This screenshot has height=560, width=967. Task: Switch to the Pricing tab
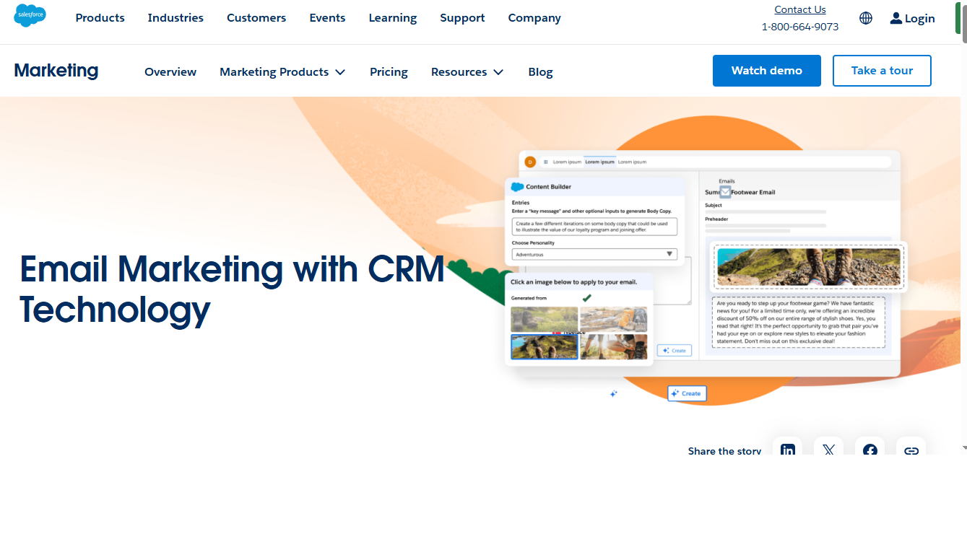click(x=389, y=71)
